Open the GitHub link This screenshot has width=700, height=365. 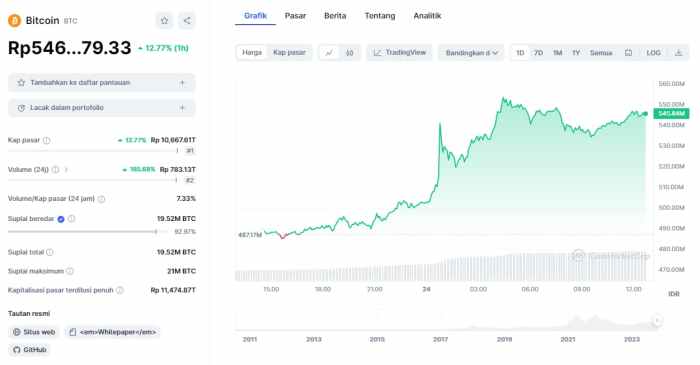[x=29, y=350]
